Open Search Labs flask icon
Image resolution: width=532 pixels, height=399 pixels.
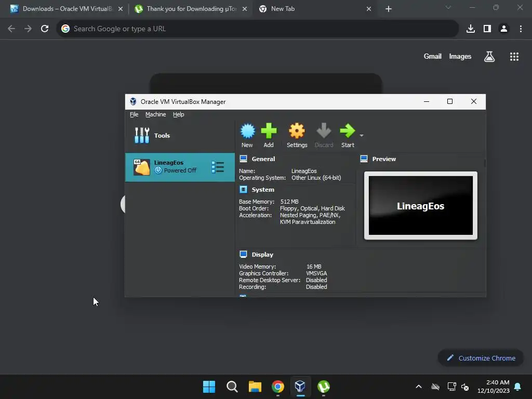tap(489, 56)
